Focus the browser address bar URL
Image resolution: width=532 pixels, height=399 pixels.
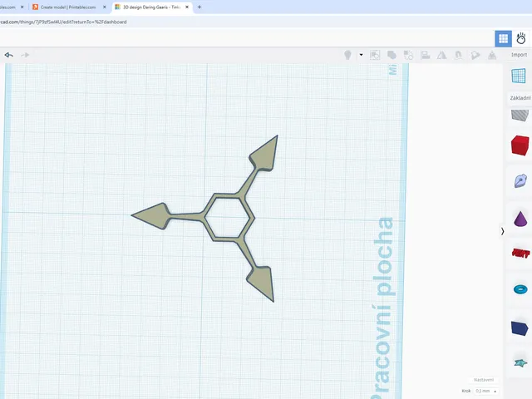64,22
